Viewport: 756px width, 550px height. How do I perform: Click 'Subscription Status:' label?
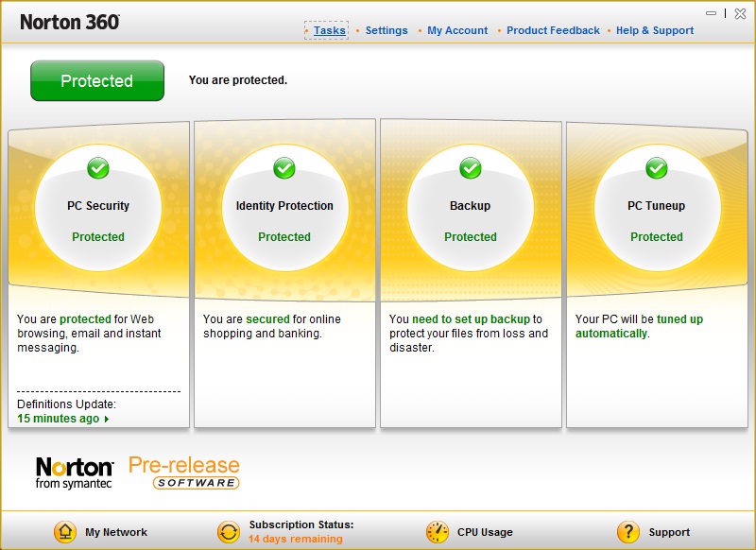pyautogui.click(x=301, y=524)
